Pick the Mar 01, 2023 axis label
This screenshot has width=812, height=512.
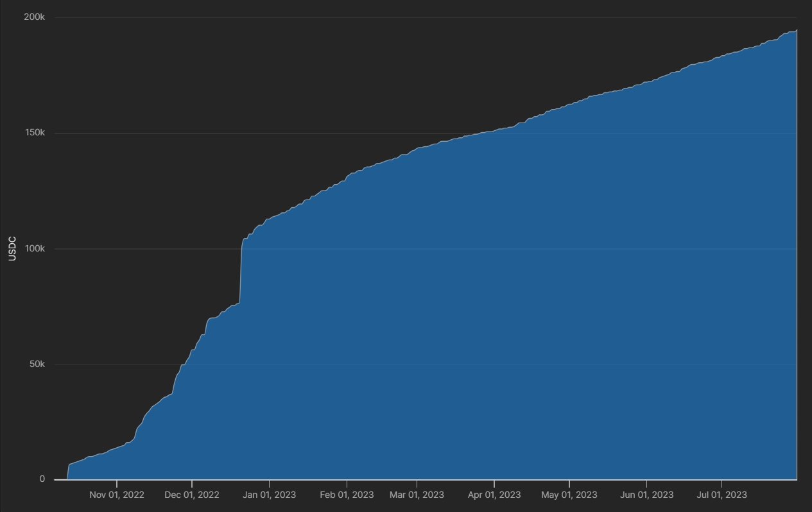(417, 495)
